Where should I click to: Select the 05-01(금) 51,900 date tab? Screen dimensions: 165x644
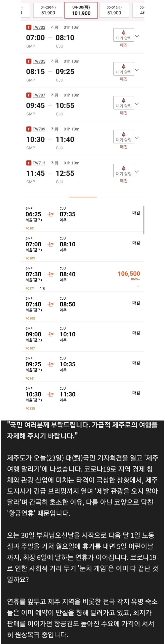point(114,10)
